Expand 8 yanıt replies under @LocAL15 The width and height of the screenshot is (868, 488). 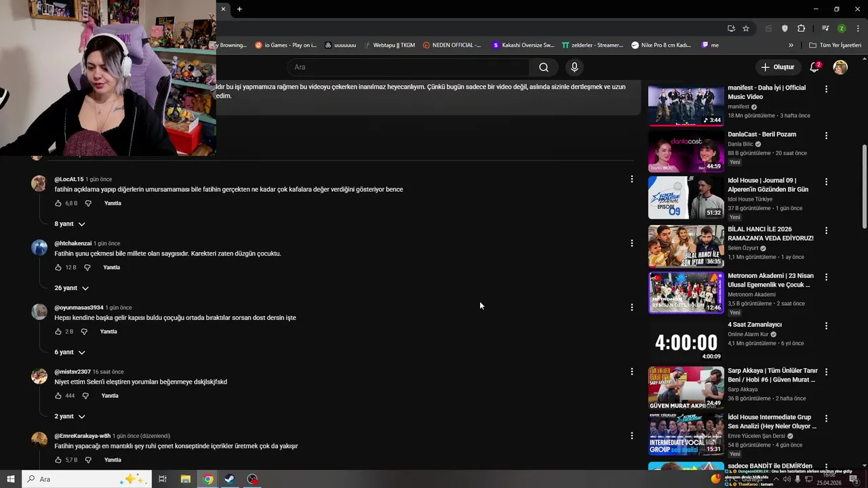tap(70, 224)
